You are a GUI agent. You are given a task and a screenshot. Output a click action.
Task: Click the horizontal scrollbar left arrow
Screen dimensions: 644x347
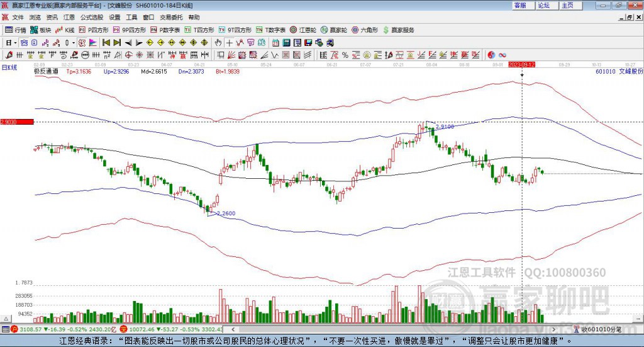click(x=233, y=329)
